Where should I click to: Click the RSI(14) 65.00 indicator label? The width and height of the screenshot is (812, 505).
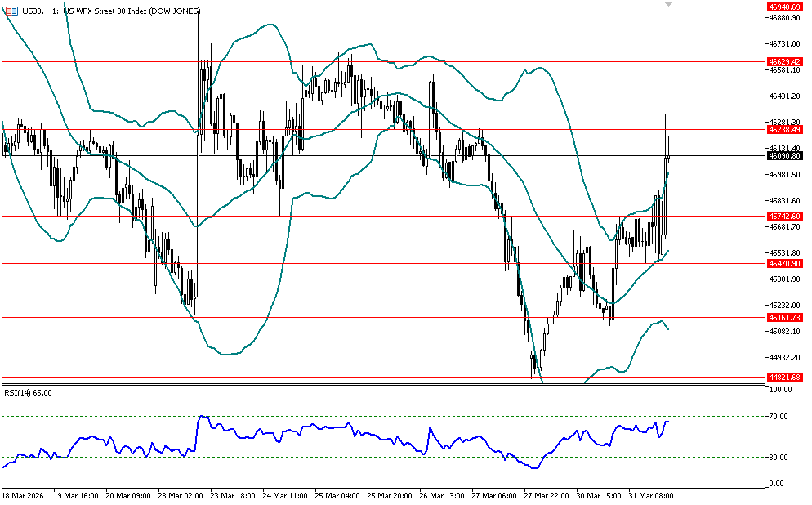(x=29, y=393)
